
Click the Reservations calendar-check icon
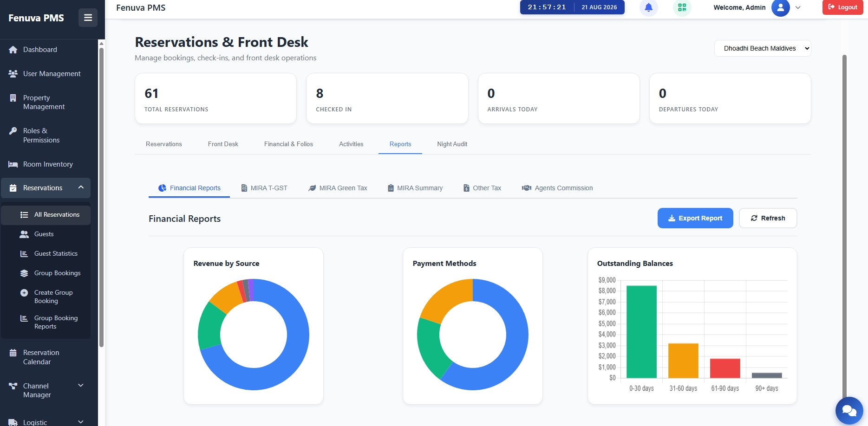coord(13,188)
